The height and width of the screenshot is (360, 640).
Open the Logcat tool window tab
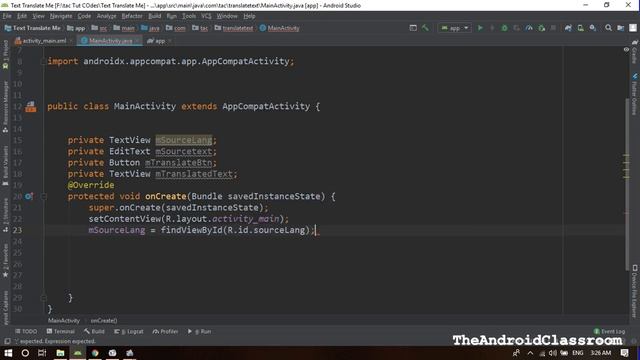pyautogui.click(x=129, y=331)
